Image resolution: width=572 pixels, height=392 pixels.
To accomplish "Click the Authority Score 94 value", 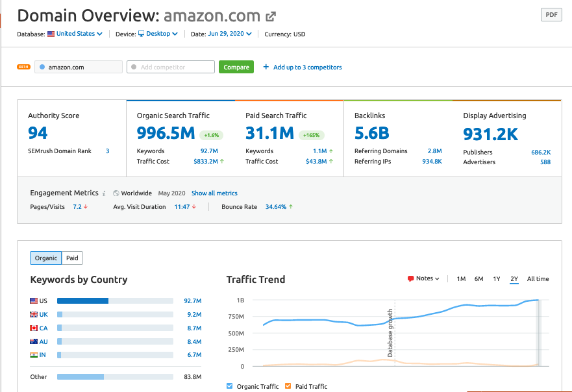I will point(38,133).
